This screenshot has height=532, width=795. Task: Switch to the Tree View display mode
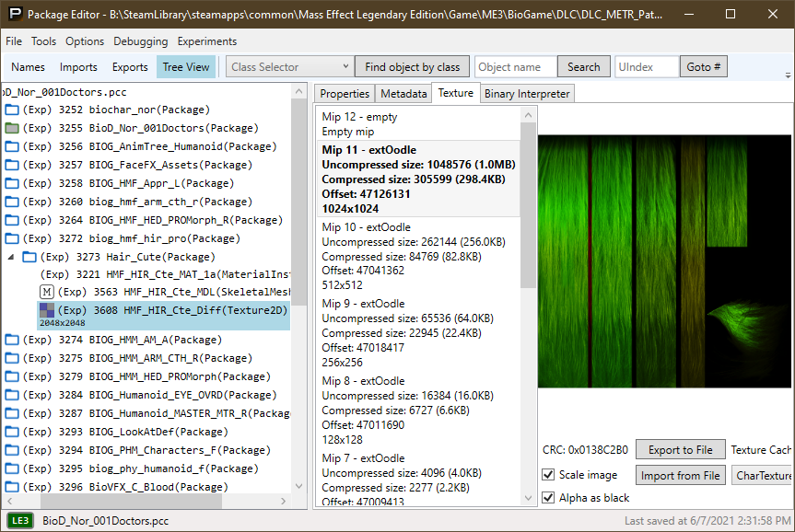(x=185, y=67)
